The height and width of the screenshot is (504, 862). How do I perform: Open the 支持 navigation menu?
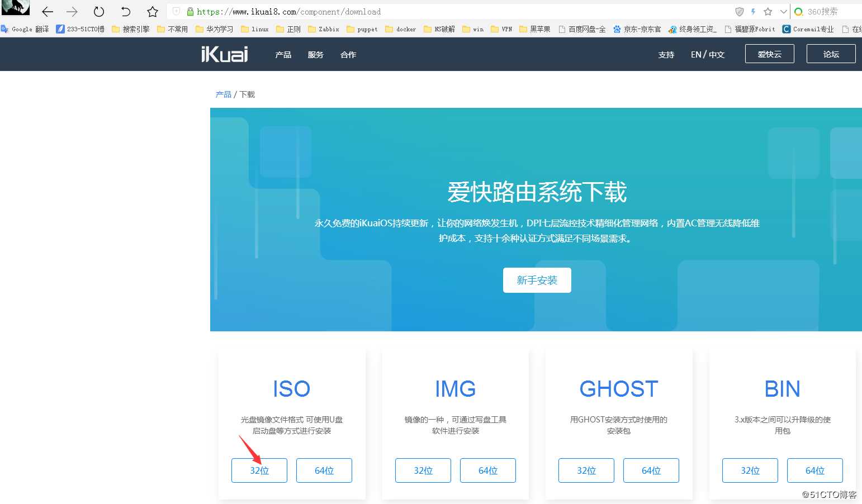[x=666, y=55]
